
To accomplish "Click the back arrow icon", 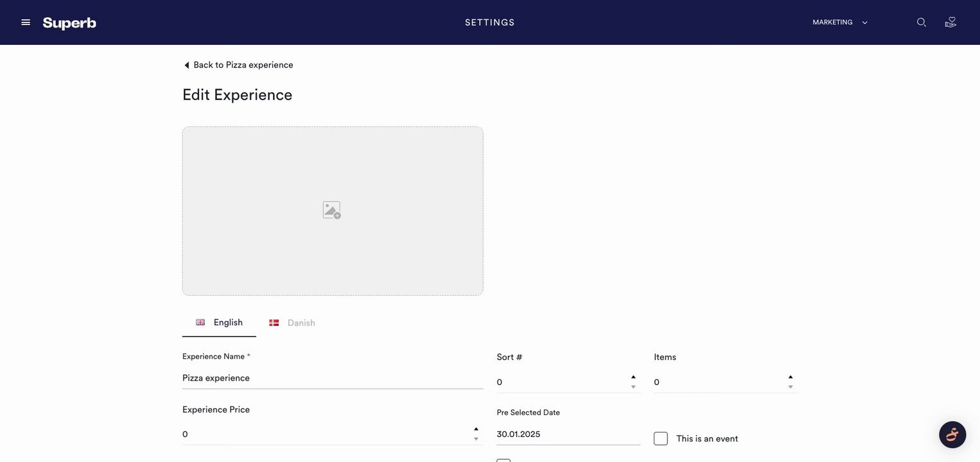I will pos(187,65).
